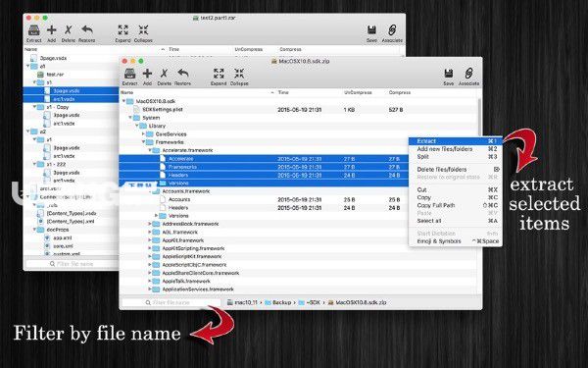Expand the AppleTalk.framework folder
588x368 pixels.
click(x=150, y=281)
